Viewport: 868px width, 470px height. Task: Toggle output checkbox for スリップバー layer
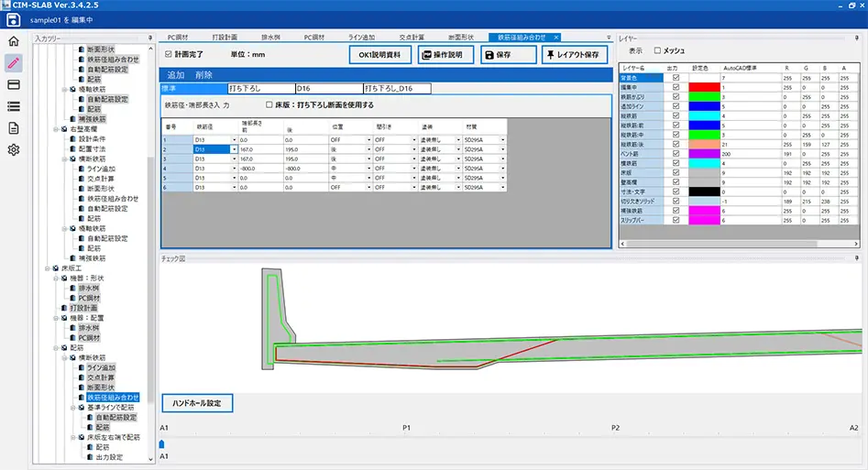pyautogui.click(x=676, y=220)
